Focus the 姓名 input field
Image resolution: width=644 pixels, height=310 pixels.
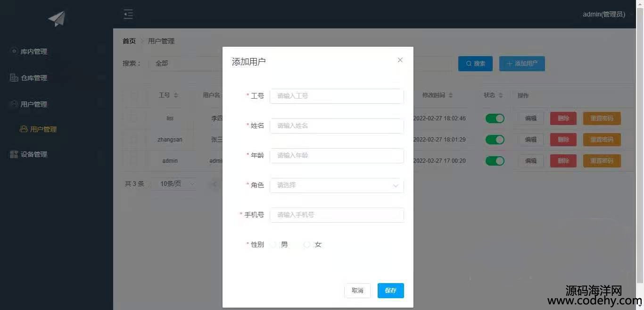point(337,126)
